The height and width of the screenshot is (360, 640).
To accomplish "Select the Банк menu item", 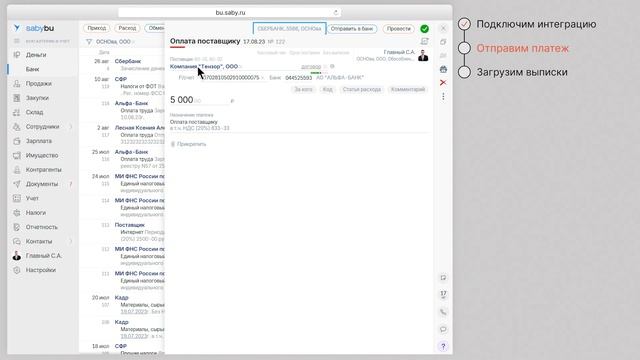I will 32,69.
